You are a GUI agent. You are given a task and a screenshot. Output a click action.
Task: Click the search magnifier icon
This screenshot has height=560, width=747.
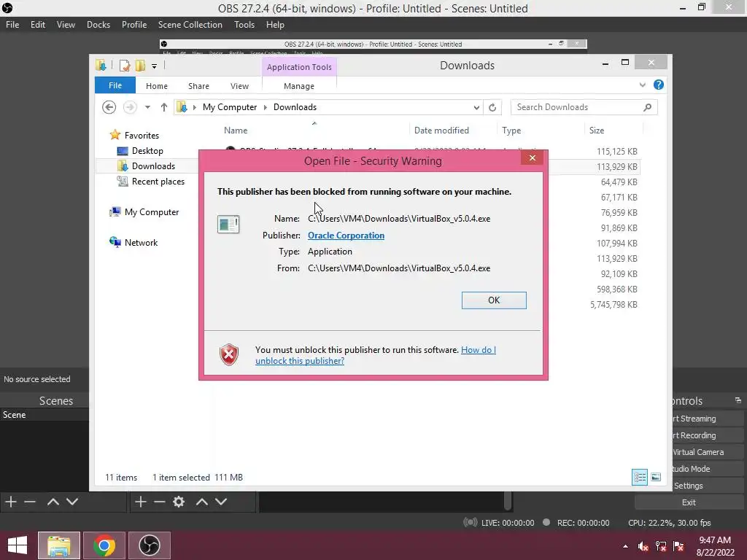(x=647, y=107)
